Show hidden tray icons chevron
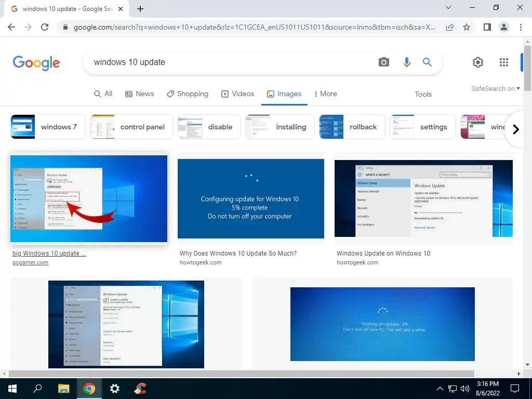This screenshot has height=399, width=532. point(440,389)
